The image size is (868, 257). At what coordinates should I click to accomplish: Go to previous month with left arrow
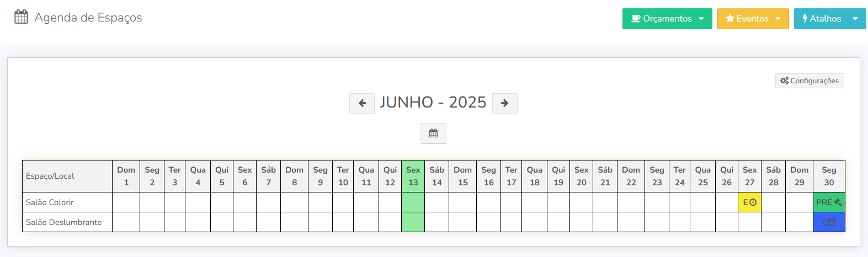(x=362, y=103)
